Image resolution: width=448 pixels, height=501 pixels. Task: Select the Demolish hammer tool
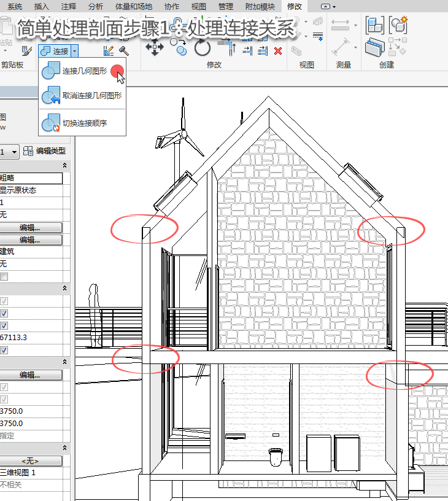(x=123, y=51)
